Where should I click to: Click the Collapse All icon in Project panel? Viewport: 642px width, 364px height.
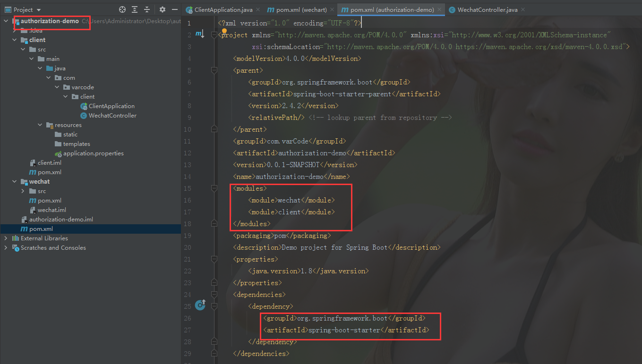tap(147, 9)
